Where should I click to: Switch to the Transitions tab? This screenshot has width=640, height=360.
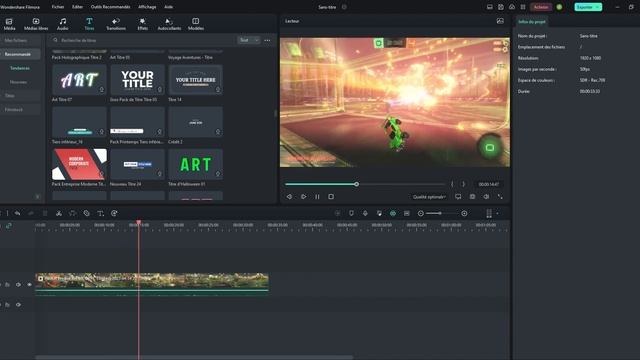click(116, 24)
